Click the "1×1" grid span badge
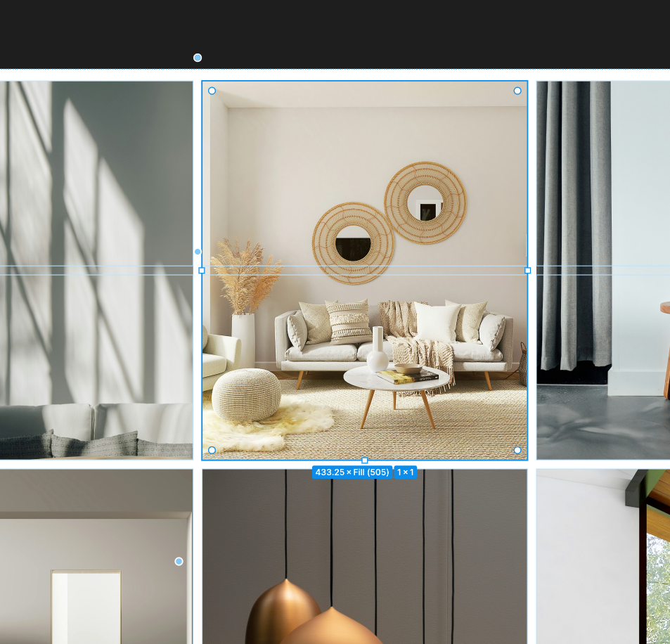This screenshot has width=670, height=644. click(406, 472)
